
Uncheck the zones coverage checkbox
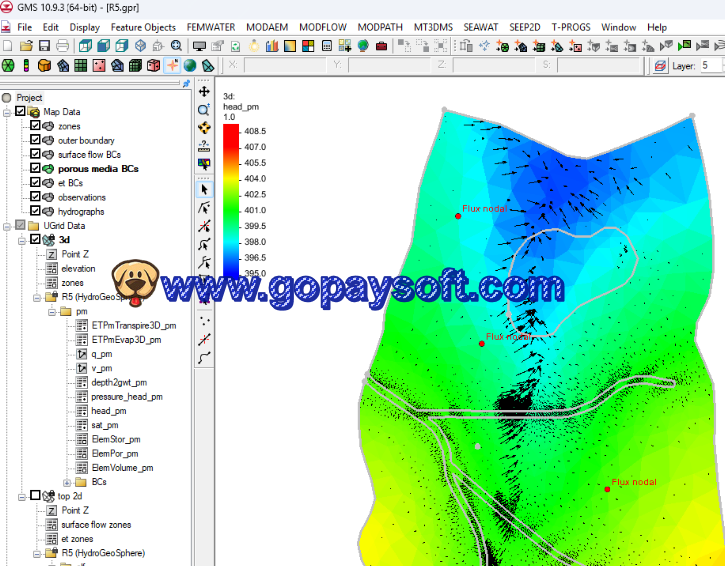tap(35, 126)
